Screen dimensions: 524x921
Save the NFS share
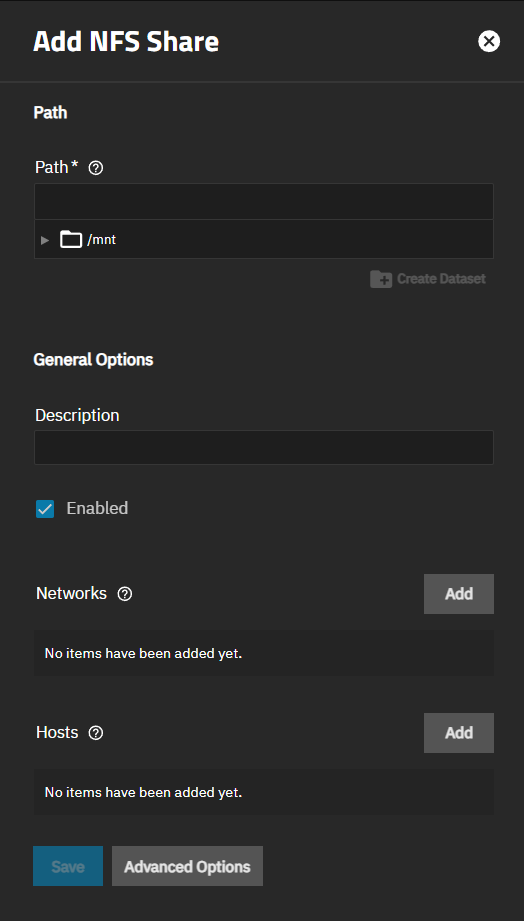(x=68, y=866)
